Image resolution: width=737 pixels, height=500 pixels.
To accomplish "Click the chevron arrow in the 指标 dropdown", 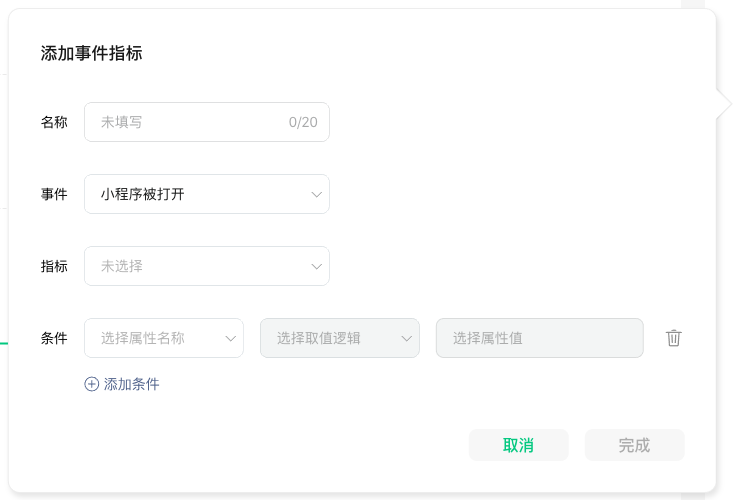I will (316, 266).
